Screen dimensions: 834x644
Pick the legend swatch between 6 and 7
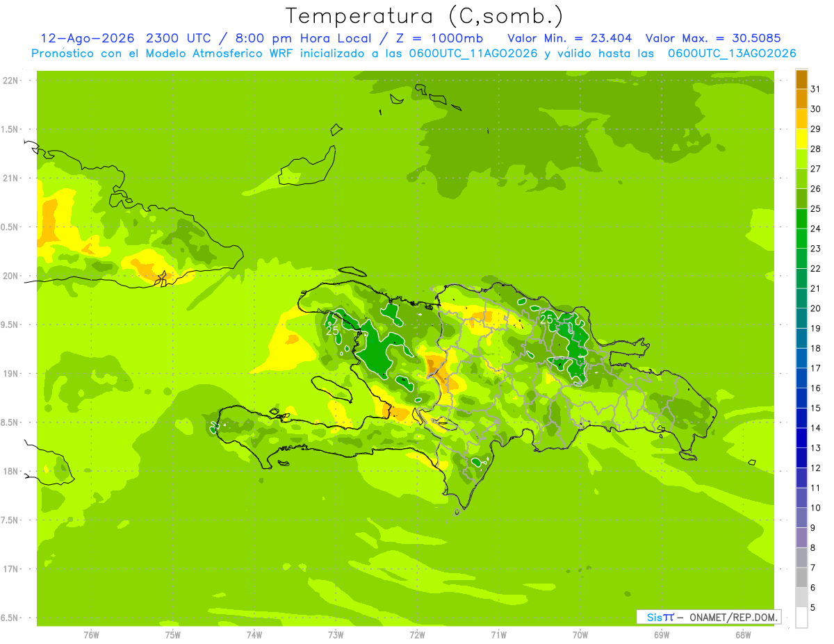pos(801,578)
